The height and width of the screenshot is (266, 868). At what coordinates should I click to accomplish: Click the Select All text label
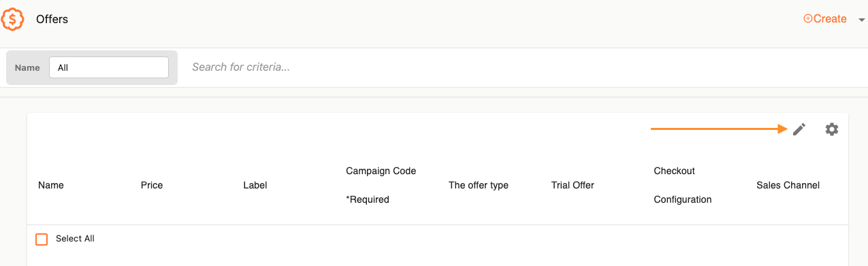[75, 239]
